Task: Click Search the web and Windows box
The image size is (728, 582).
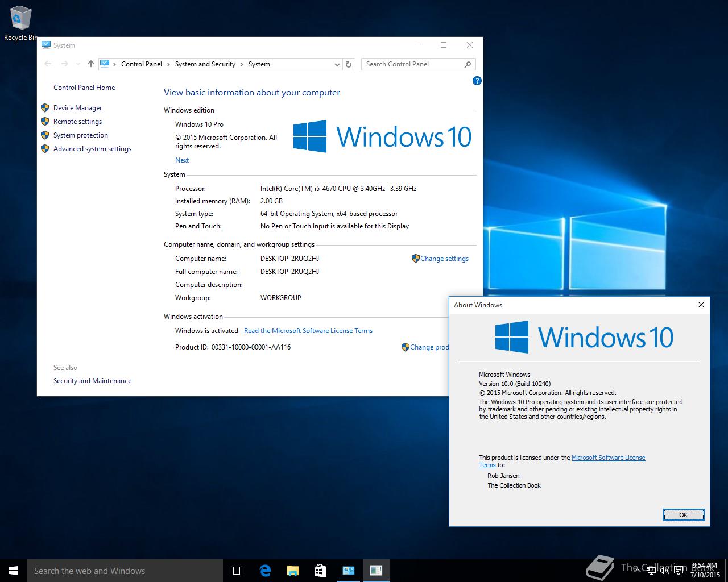Action: click(x=125, y=571)
